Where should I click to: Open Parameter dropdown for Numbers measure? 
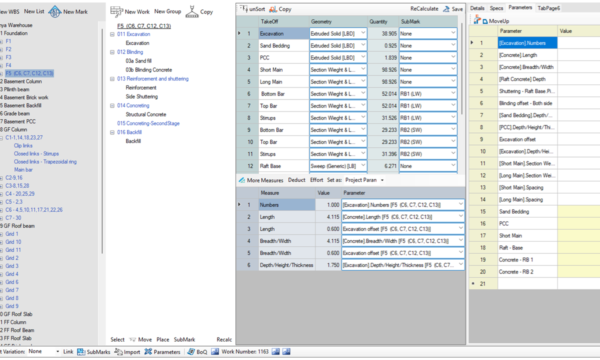(460, 205)
